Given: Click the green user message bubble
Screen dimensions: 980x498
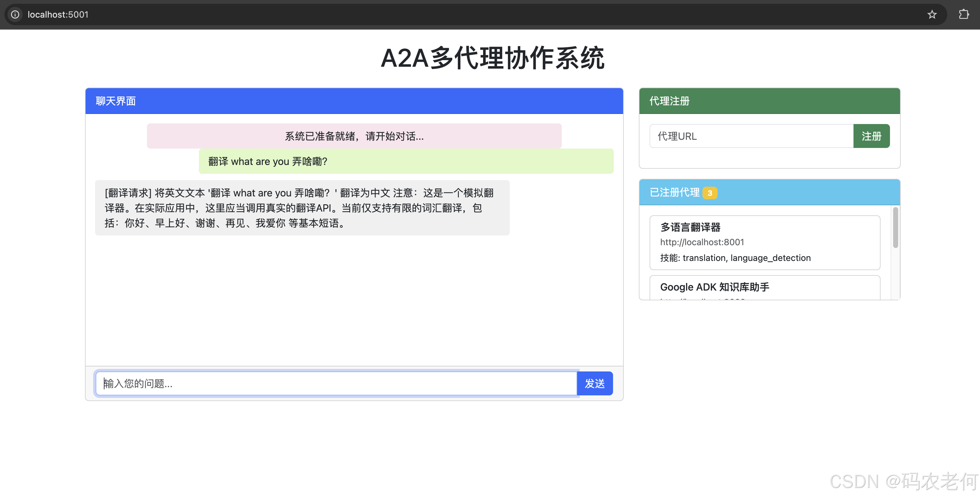Looking at the screenshot, I should [x=406, y=161].
